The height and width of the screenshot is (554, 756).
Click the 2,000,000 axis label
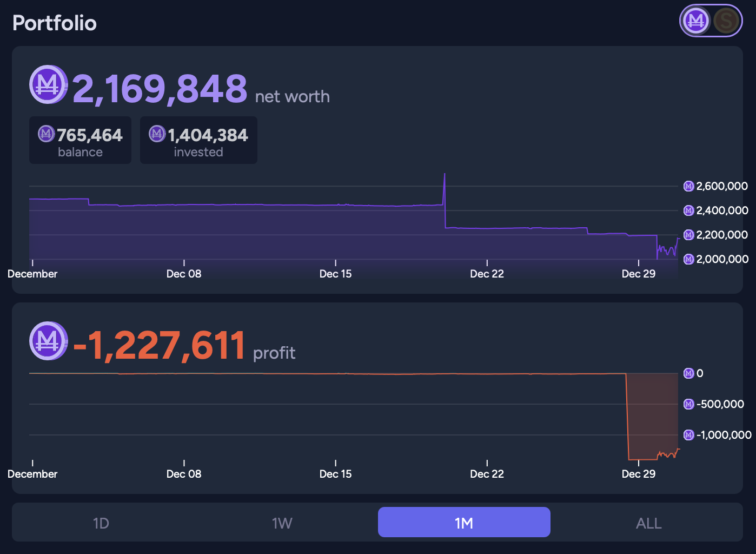pyautogui.click(x=722, y=259)
